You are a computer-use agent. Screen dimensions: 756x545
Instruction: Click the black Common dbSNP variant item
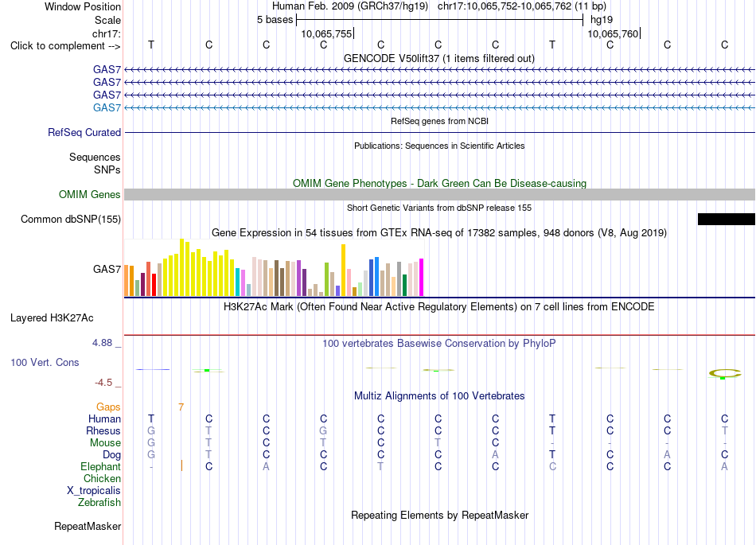point(726,220)
